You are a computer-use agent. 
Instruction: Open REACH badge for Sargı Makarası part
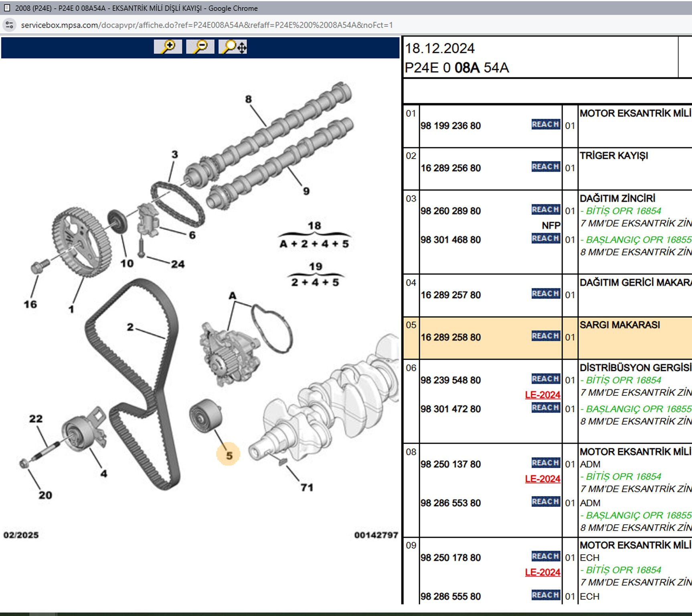[545, 336]
